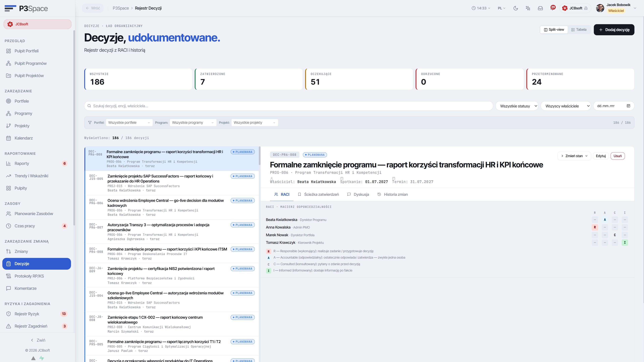The width and height of the screenshot is (644, 362).
Task: Click the Komentarze speech bubble icon
Action: [9, 288]
